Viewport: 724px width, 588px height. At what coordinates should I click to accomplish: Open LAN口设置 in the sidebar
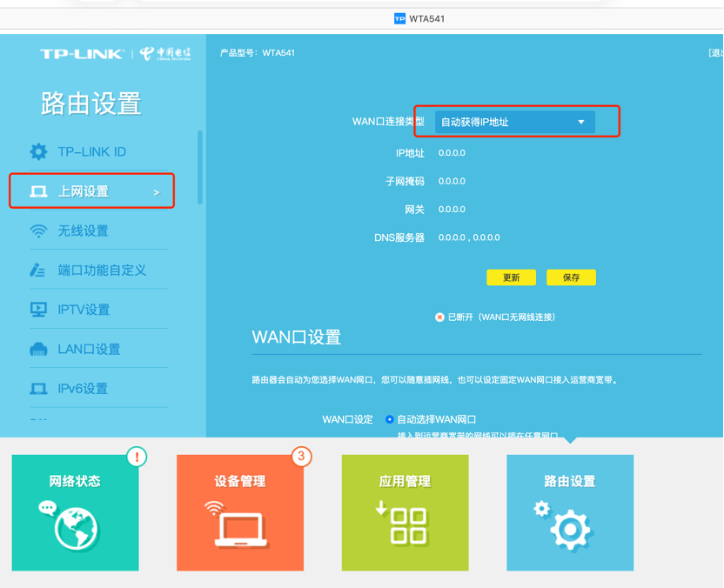coord(99,349)
